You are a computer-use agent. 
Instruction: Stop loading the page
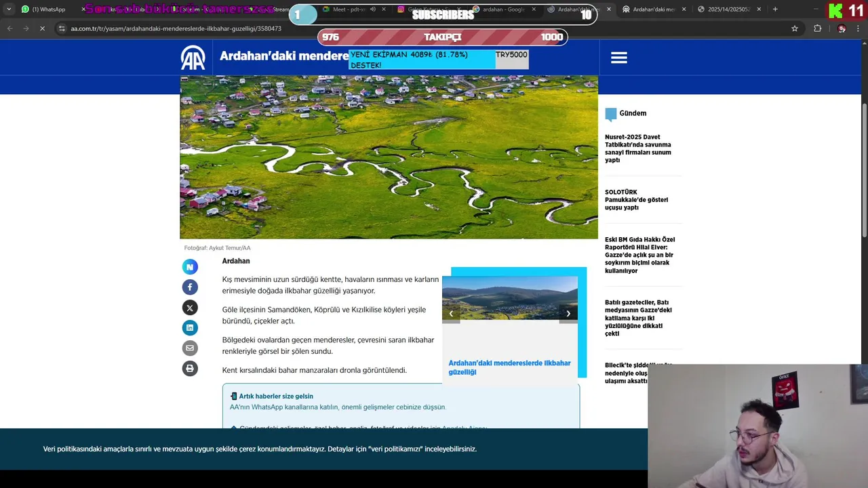[42, 28]
